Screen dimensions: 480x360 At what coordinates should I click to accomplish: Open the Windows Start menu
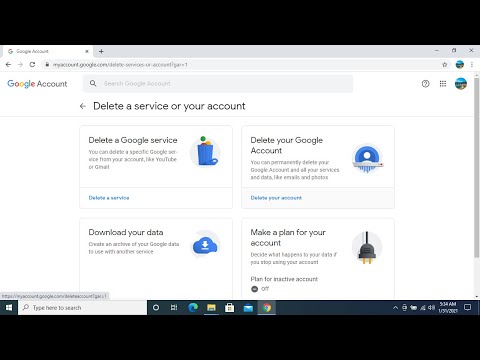pyautogui.click(x=9, y=307)
